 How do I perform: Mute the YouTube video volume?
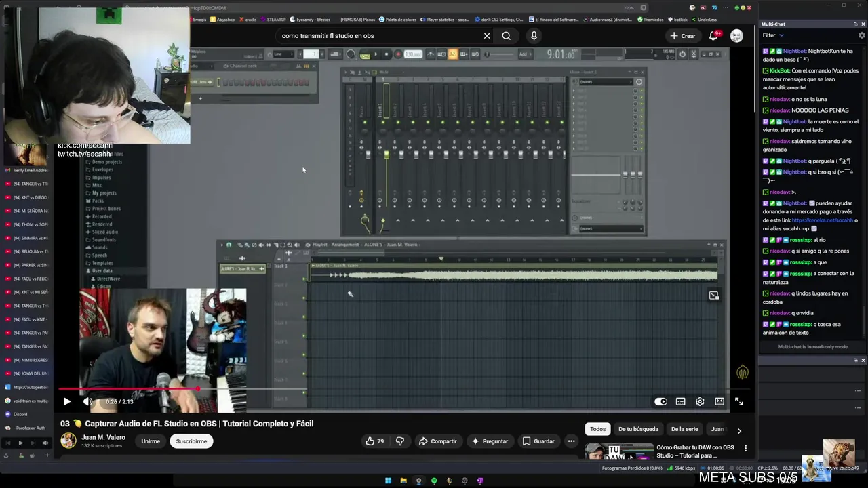87,401
